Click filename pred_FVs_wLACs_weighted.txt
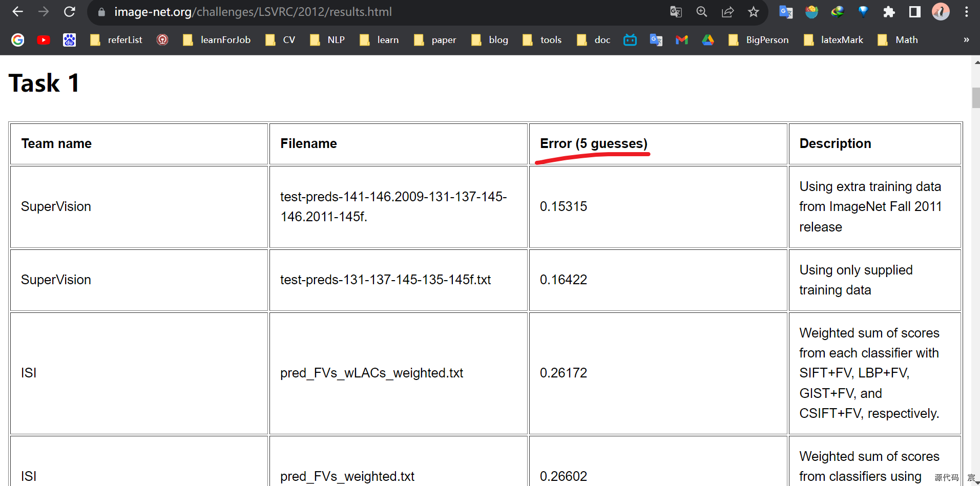Viewport: 980px width, 486px height. tap(371, 373)
